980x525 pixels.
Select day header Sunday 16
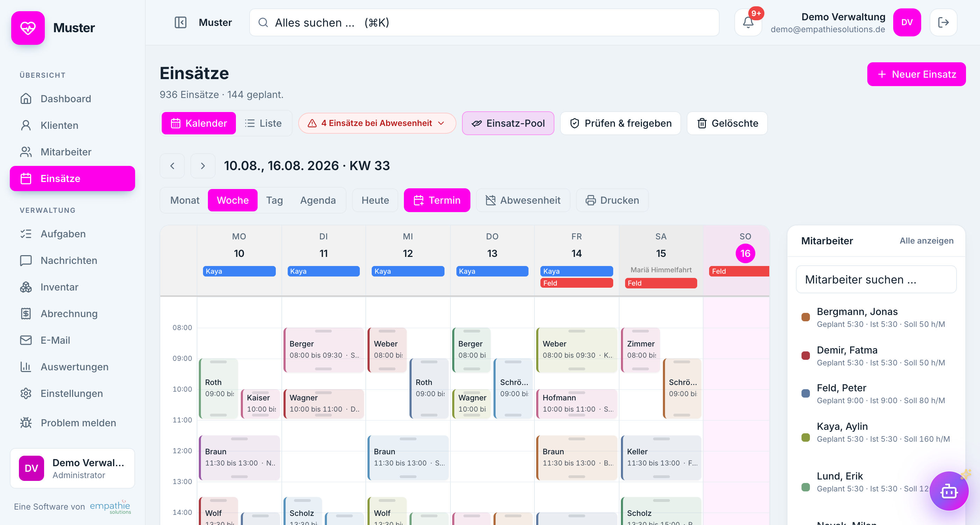[745, 253]
